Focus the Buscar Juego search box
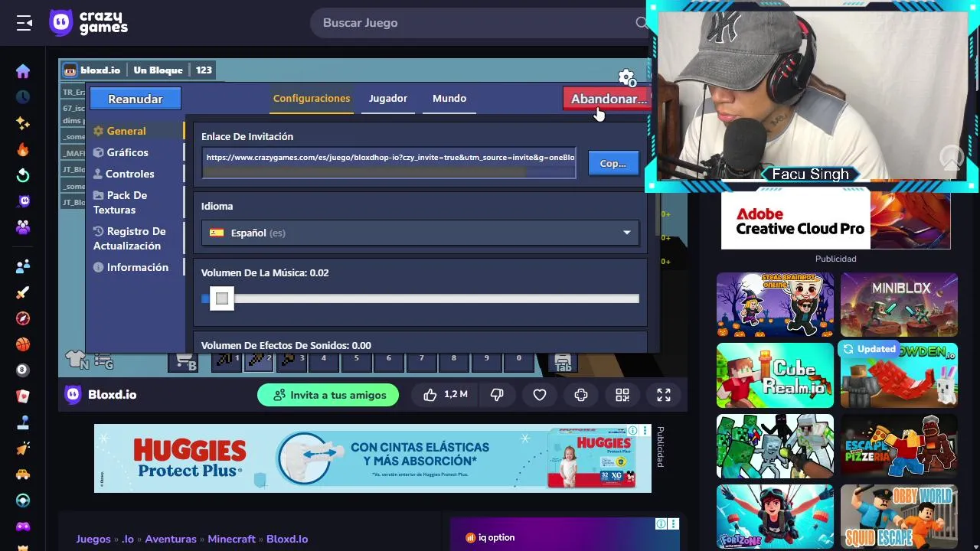 [x=479, y=23]
